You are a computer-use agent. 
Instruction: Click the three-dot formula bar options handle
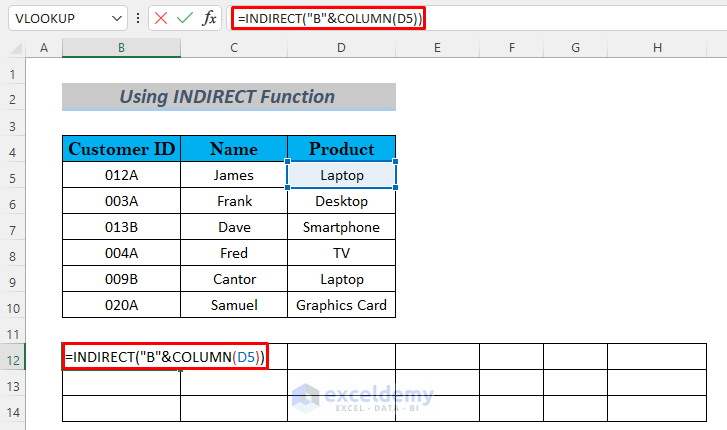coord(138,19)
